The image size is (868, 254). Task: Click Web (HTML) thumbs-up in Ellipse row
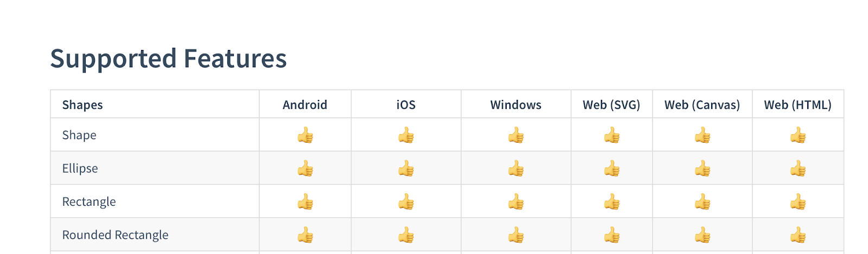pyautogui.click(x=798, y=168)
